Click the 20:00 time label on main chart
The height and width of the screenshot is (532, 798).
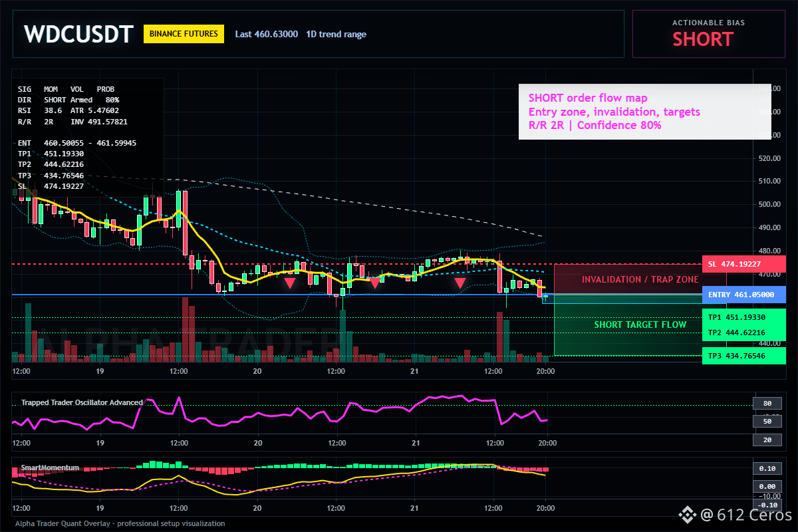(x=545, y=371)
